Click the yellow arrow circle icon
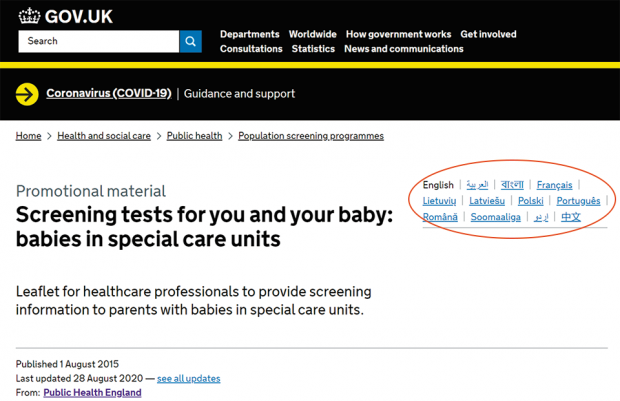 (27, 94)
